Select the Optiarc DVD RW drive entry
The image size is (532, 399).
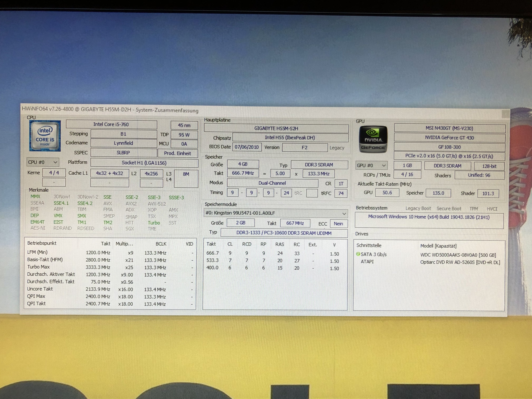pyautogui.click(x=460, y=262)
